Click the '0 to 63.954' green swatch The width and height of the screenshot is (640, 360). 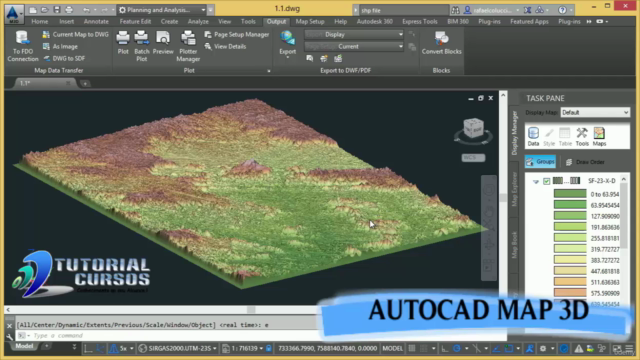click(x=570, y=194)
